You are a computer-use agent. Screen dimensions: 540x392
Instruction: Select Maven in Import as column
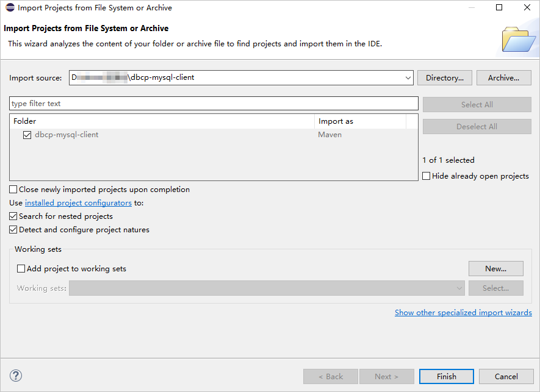pos(330,135)
